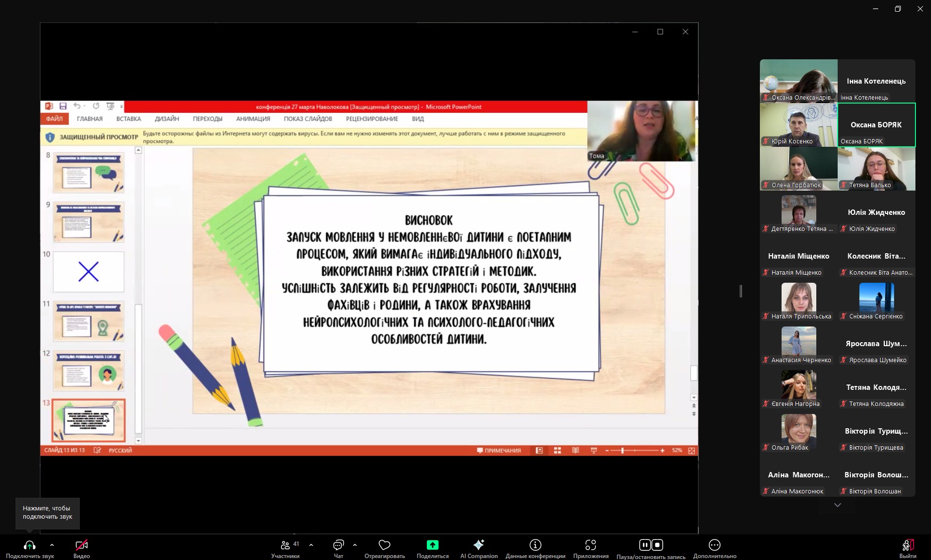Expand audio options arrow

pos(52,545)
